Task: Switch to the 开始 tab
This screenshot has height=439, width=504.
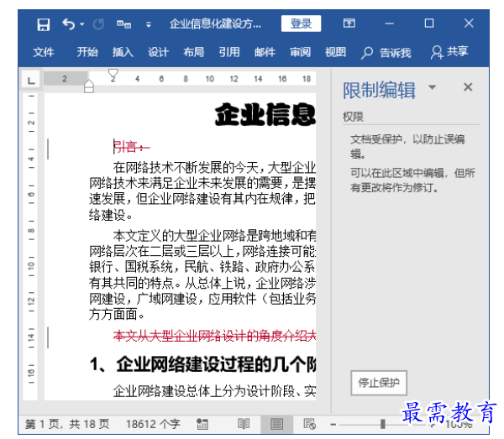Action: [x=87, y=52]
